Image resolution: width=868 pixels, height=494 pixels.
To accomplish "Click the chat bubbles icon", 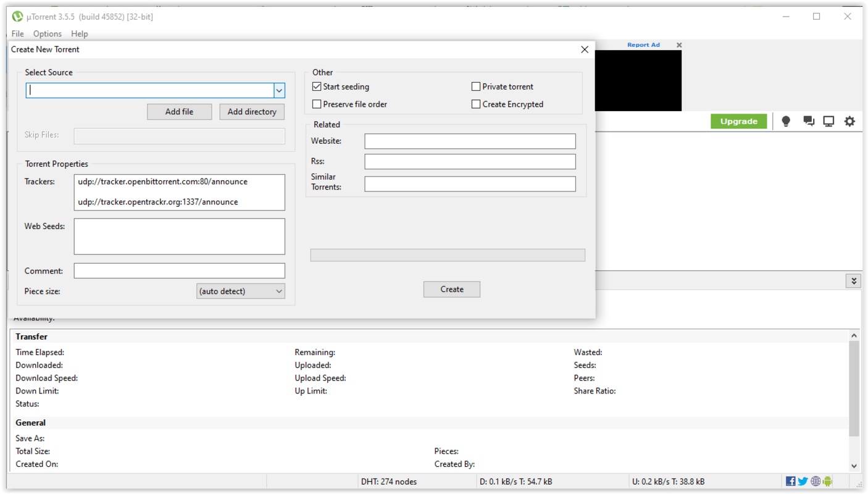I will (x=808, y=122).
